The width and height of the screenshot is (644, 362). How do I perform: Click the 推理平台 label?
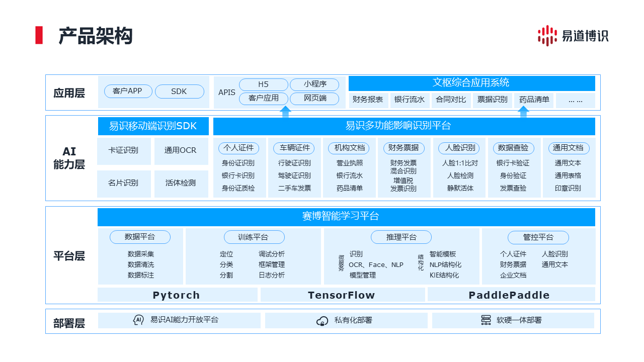click(401, 237)
